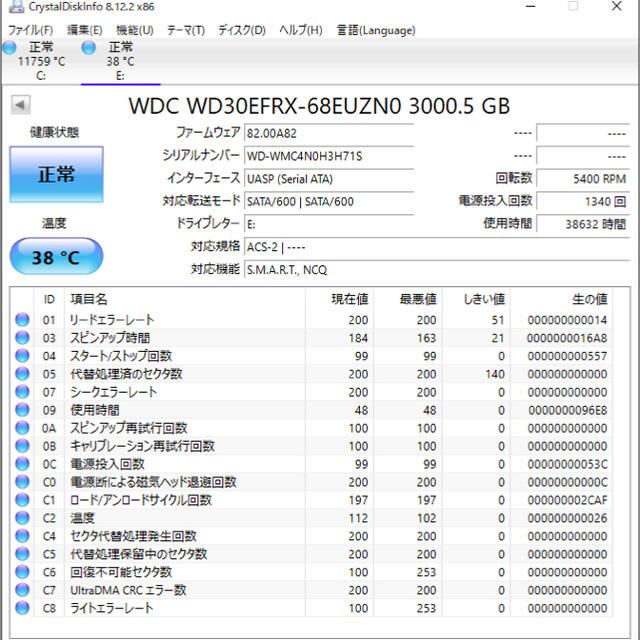Viewport: 640px width, 640px height.
Task: Click the ID column header
Action: (x=49, y=299)
